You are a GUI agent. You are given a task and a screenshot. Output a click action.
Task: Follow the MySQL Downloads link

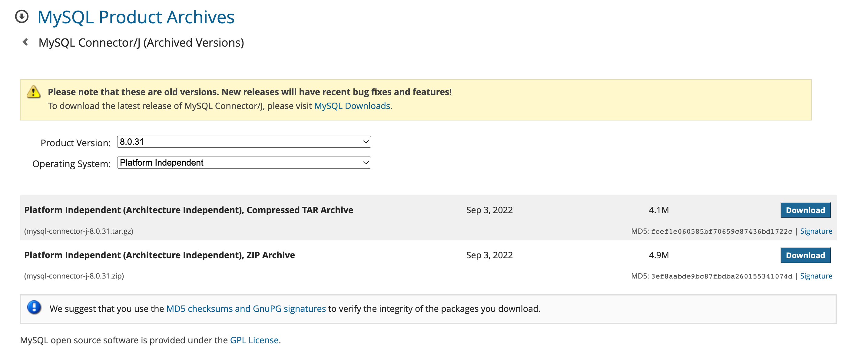pyautogui.click(x=352, y=106)
